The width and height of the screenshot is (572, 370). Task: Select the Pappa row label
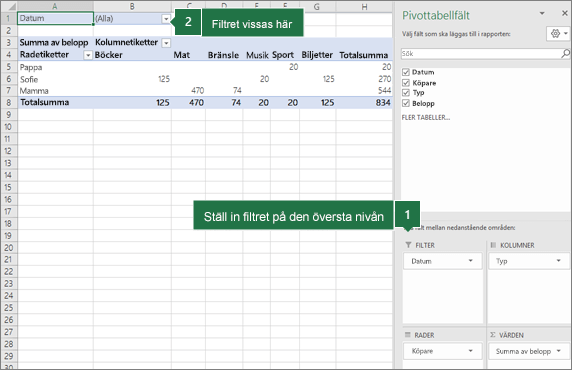(55, 67)
